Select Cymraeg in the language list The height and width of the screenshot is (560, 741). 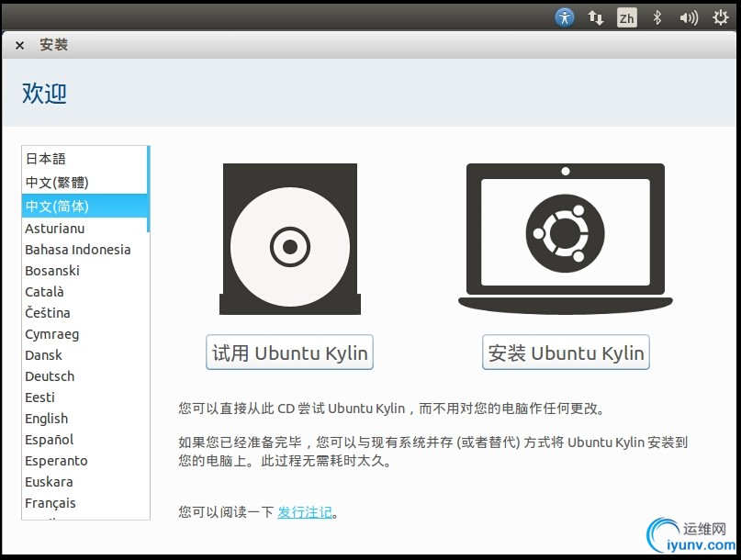[x=84, y=334]
